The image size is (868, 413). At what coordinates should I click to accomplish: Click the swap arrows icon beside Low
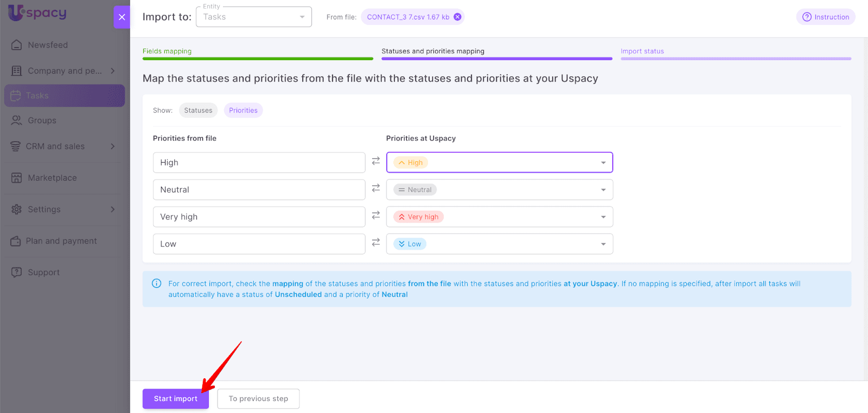(376, 243)
